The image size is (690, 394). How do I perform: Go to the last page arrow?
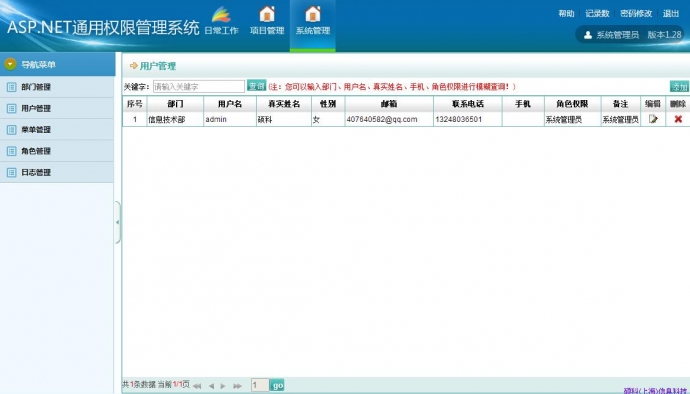point(238,386)
